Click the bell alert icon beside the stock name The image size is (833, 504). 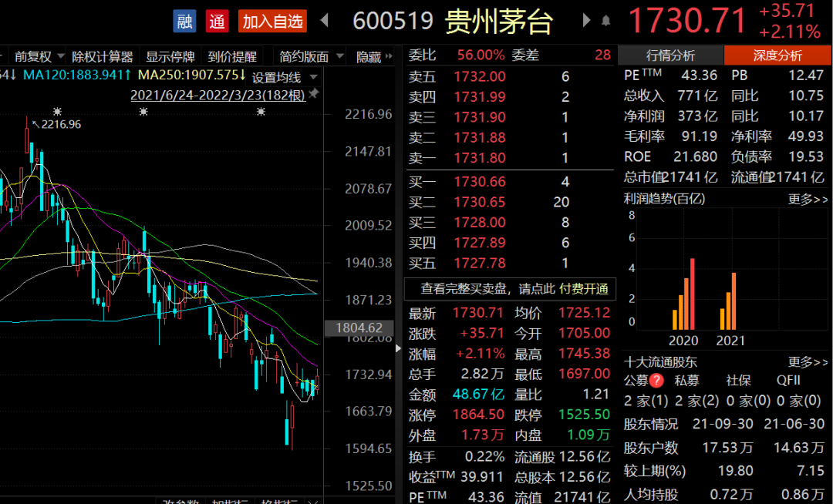coord(605,22)
